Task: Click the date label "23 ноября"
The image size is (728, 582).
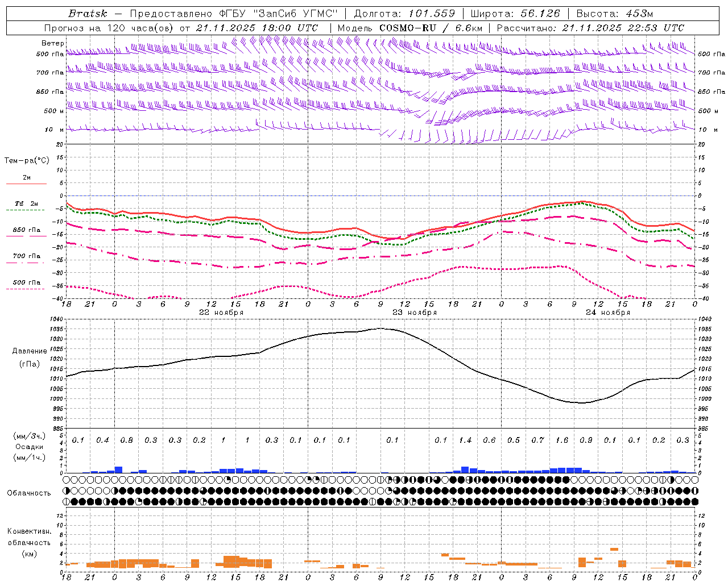Action: [x=415, y=313]
